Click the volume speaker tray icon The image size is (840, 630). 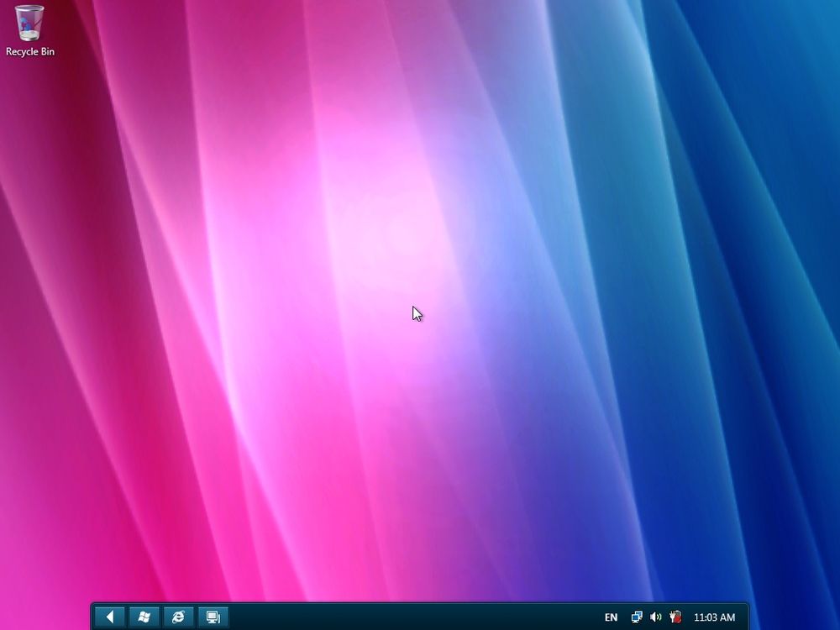click(656, 617)
